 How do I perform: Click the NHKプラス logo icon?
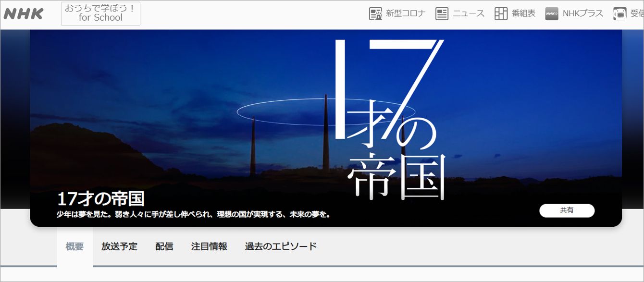pos(552,14)
